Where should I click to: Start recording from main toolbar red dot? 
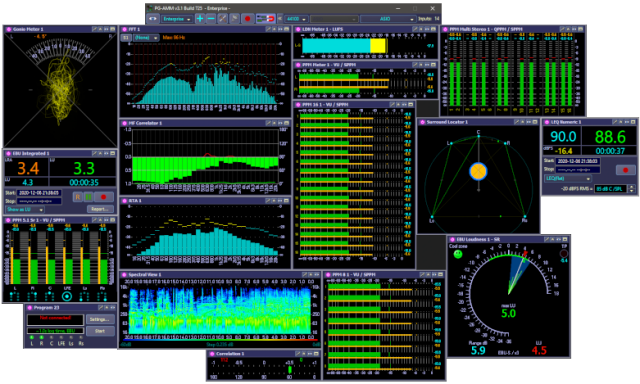point(247,19)
